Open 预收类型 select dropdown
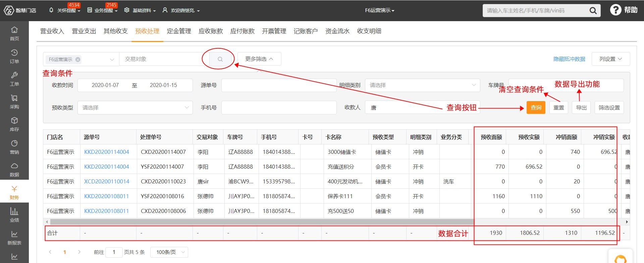 135,107
